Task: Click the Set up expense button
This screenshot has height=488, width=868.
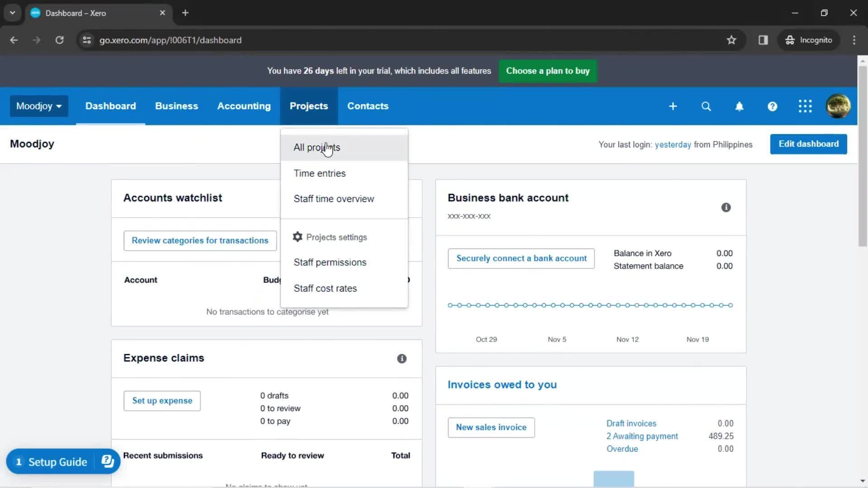Action: point(162,401)
